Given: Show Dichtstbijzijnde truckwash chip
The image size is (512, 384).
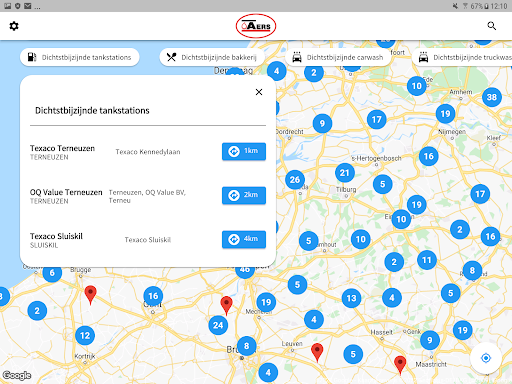Looking at the screenshot, I should pyautogui.click(x=462, y=57).
